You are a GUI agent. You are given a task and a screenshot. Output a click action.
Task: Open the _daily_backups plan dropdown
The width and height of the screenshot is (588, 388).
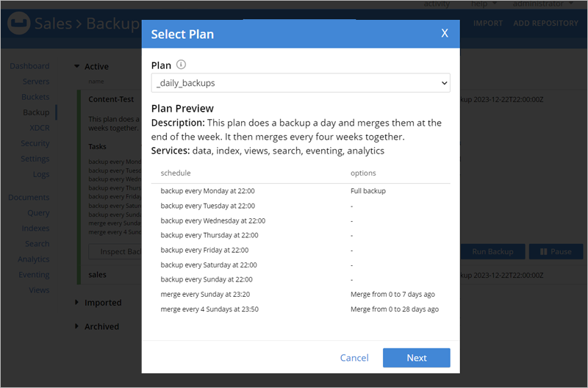pyautogui.click(x=301, y=83)
